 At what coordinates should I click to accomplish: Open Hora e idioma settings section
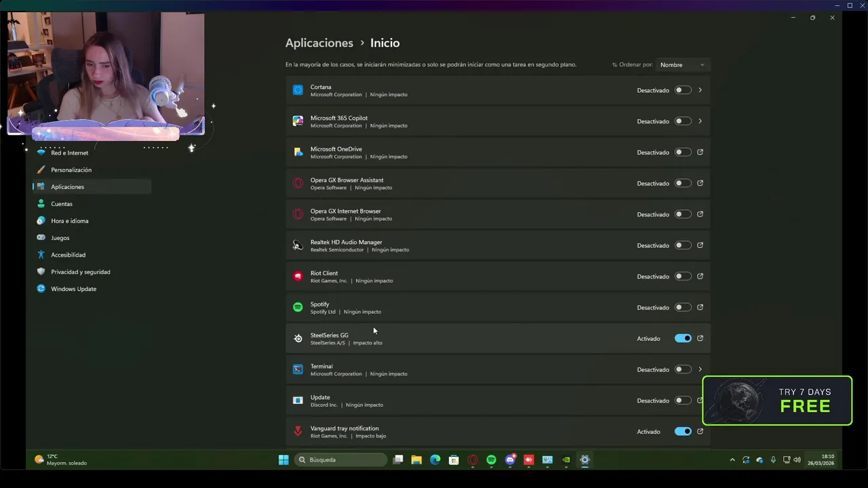point(92,221)
